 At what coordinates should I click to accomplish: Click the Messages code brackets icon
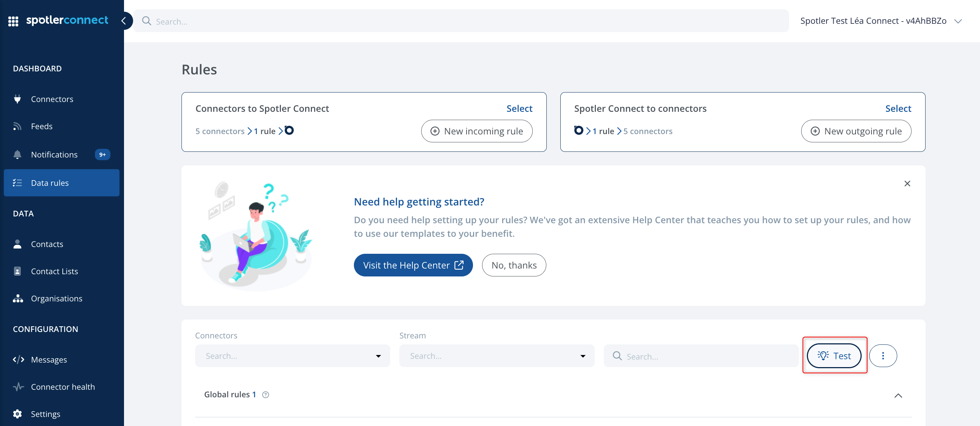tap(18, 360)
